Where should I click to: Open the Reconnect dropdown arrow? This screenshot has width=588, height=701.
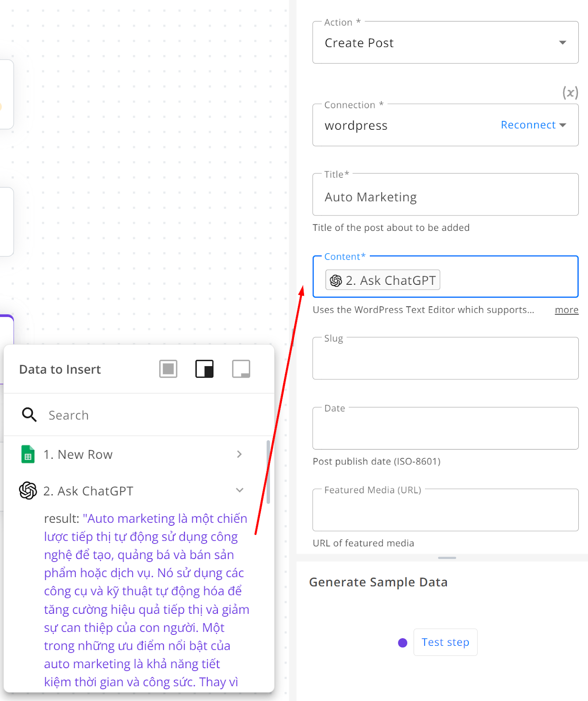click(563, 125)
